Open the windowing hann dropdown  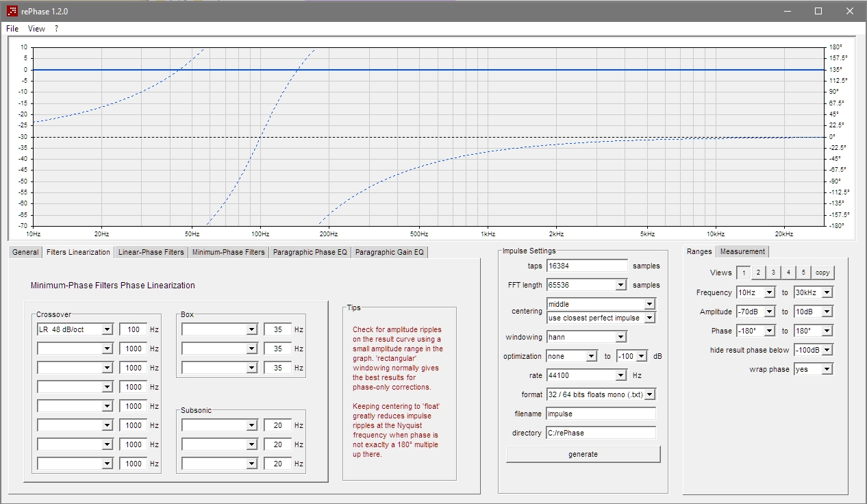click(x=587, y=337)
